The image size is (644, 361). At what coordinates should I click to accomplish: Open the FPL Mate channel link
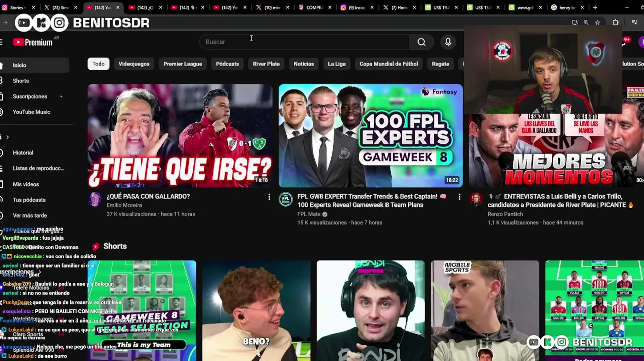309,214
